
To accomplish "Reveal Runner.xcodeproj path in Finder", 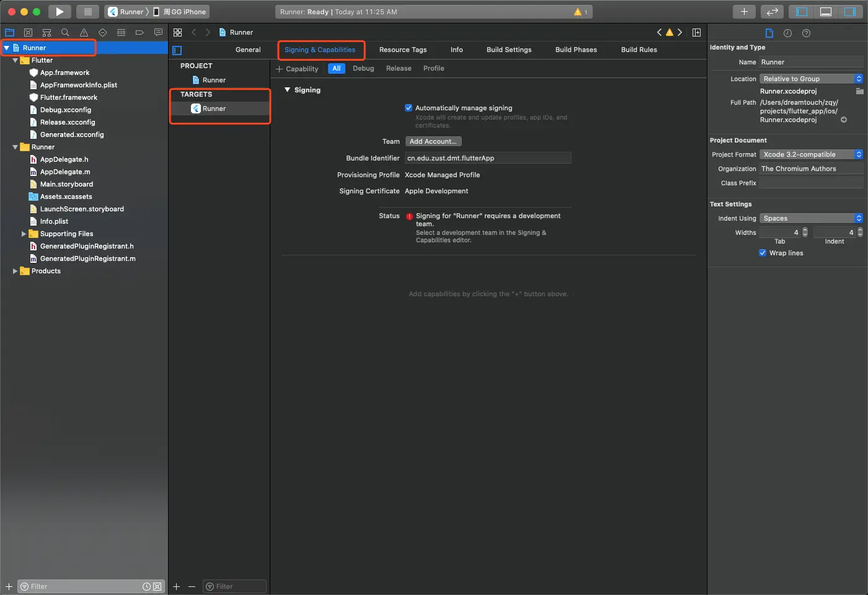I will pos(844,120).
